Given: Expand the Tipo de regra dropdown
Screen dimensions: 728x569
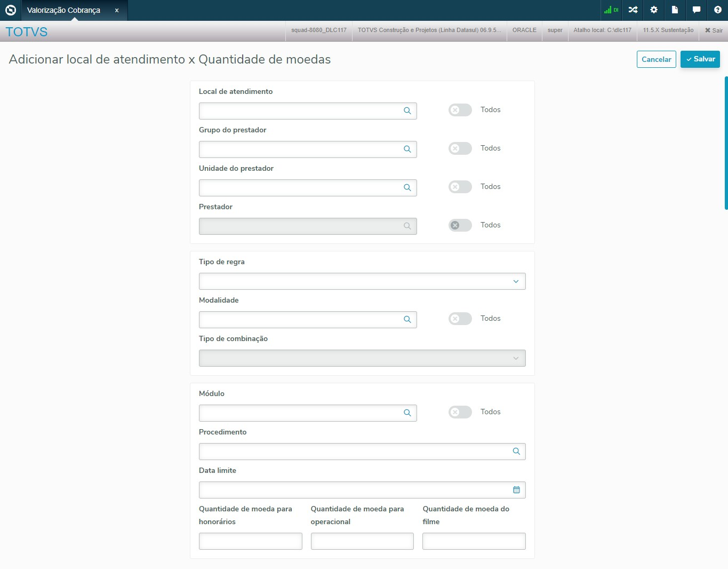Looking at the screenshot, I should click(362, 281).
